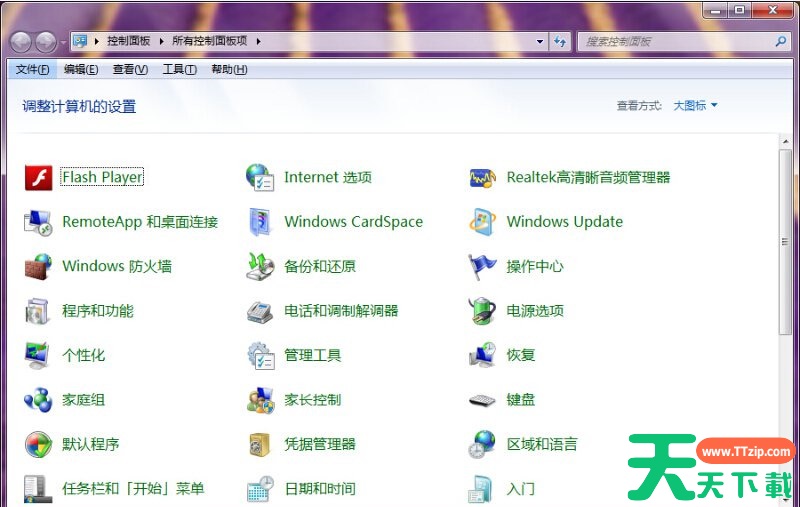The height and width of the screenshot is (507, 800).
Task: Click the 电源选项 battery icon
Action: [x=482, y=311]
